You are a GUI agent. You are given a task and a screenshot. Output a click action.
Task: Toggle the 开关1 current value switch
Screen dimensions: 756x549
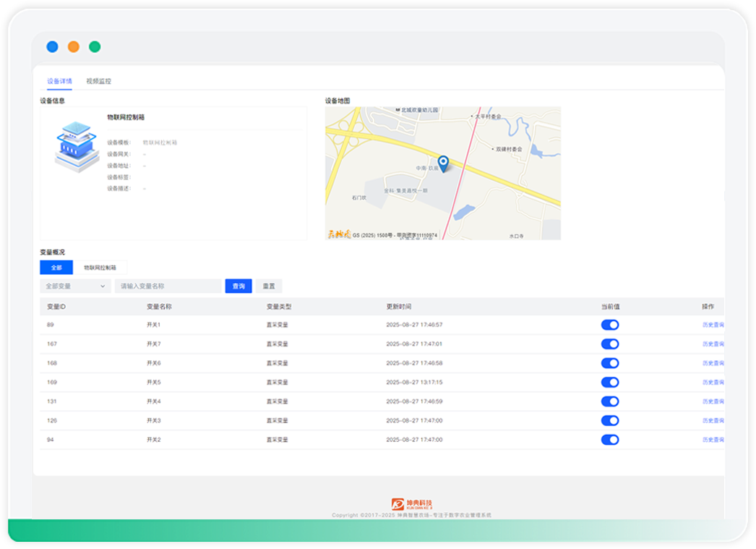(609, 325)
